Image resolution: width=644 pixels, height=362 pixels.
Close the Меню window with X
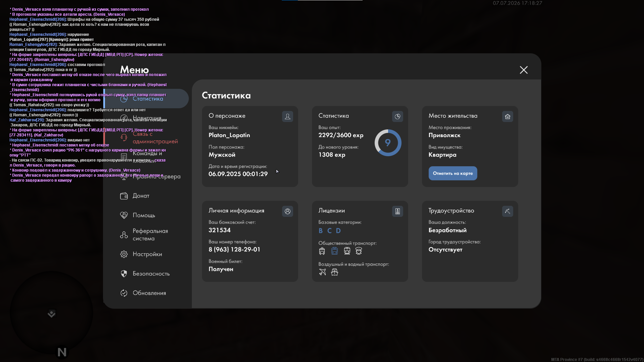[x=524, y=70]
